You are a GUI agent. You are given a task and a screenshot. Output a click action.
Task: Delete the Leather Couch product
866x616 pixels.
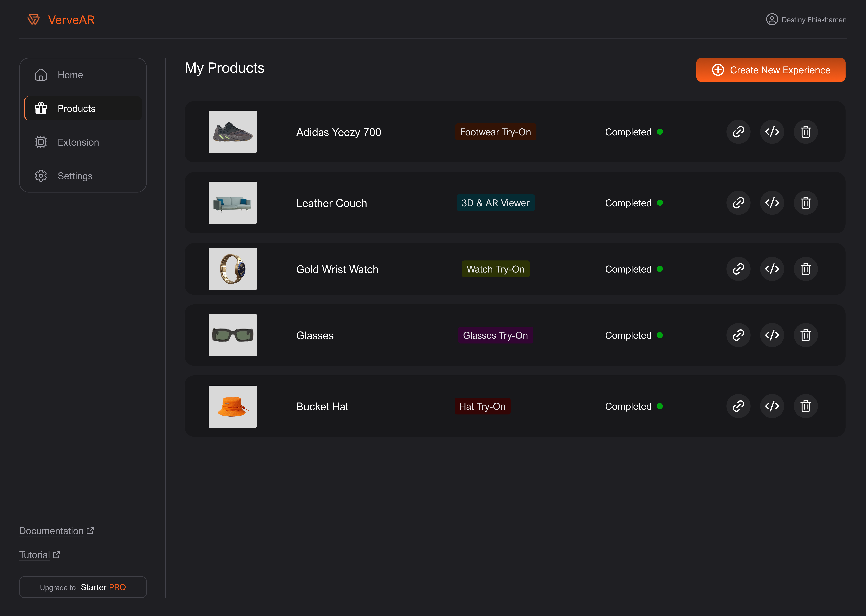tap(806, 203)
